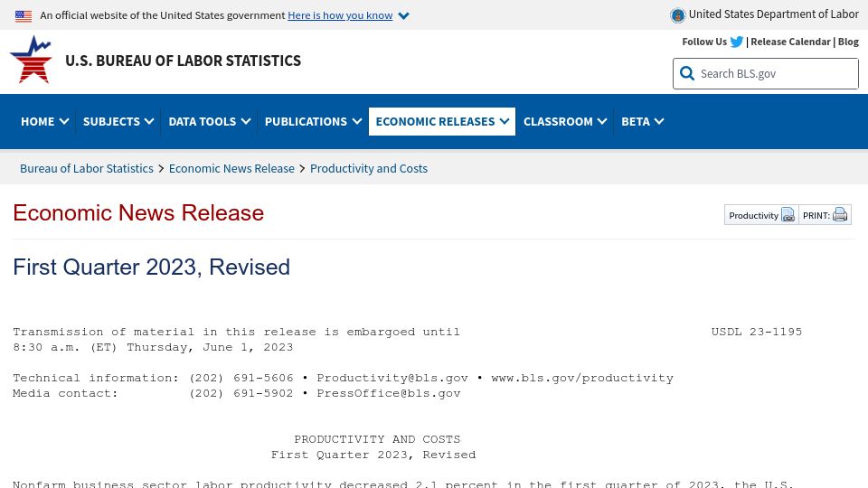Click the Productivity button label
The image size is (868, 488).
[753, 215]
